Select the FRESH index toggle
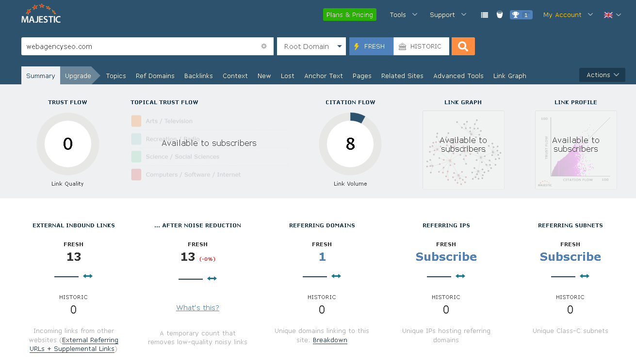The image size is (636, 364). coord(371,46)
